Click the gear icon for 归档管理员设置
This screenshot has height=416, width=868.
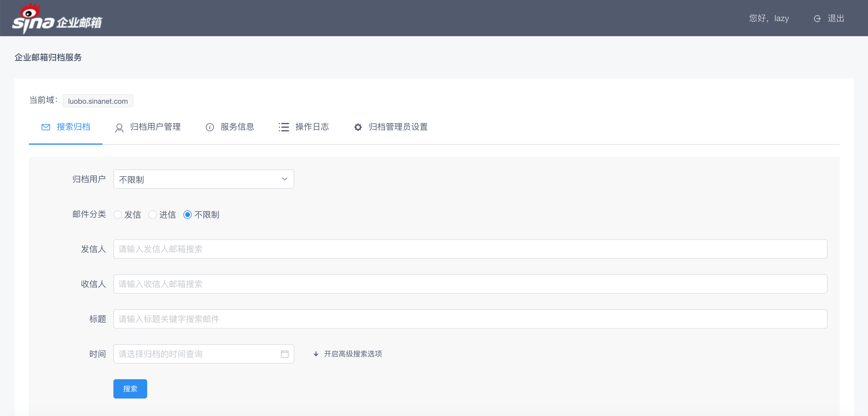click(x=358, y=127)
